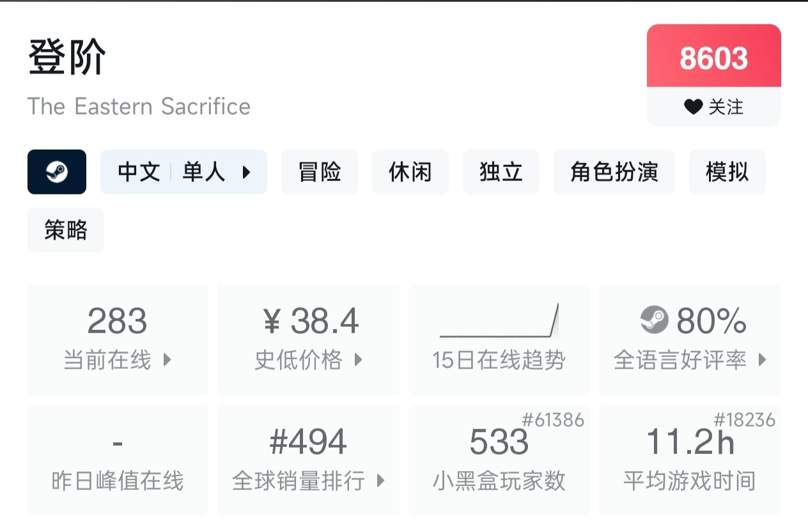This screenshot has width=808, height=532.
Task: Tap the Steam platform icon badge
Action: [x=57, y=171]
